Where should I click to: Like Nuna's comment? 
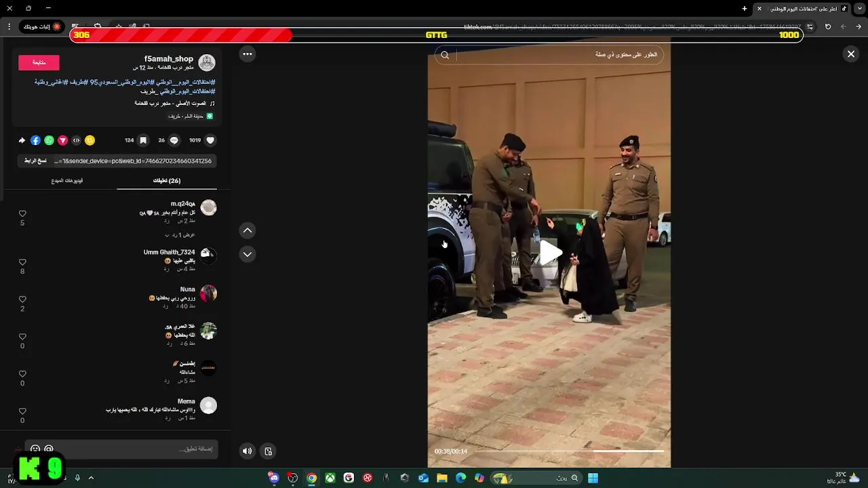click(22, 300)
